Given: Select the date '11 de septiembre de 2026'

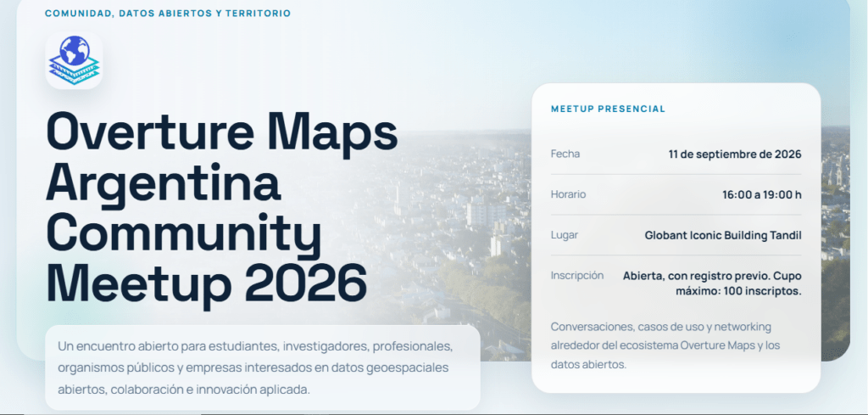Looking at the screenshot, I should coord(735,154).
